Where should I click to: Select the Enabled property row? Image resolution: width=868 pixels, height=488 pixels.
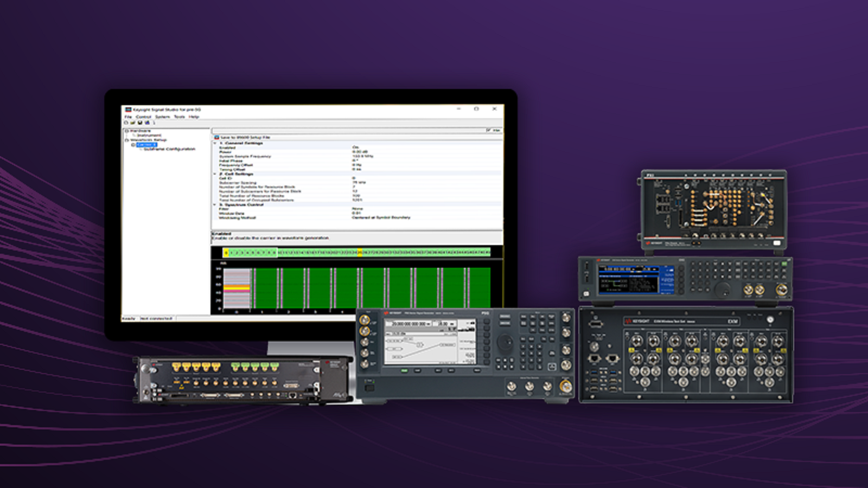tap(357, 147)
